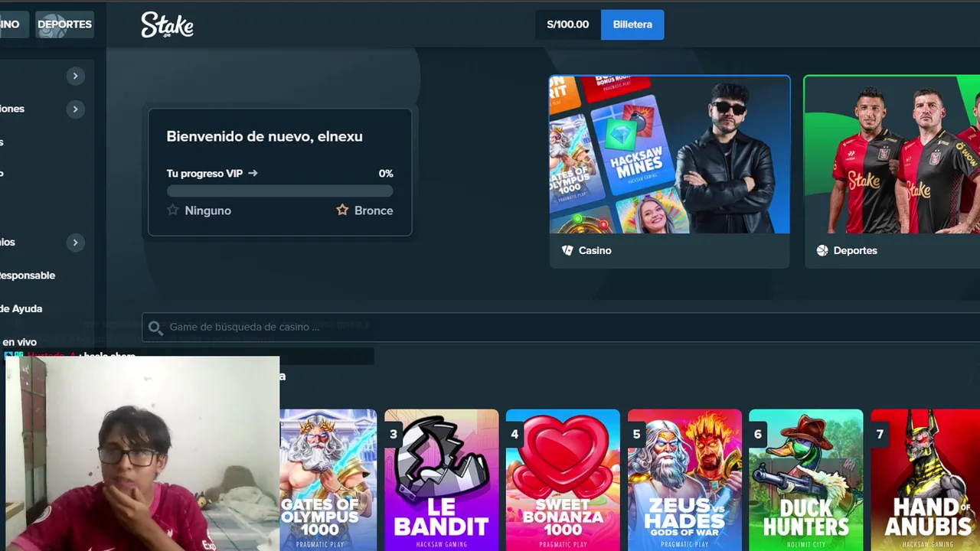Viewport: 980px width, 551px height.
Task: Click the Casino label below the banner
Action: tap(595, 250)
